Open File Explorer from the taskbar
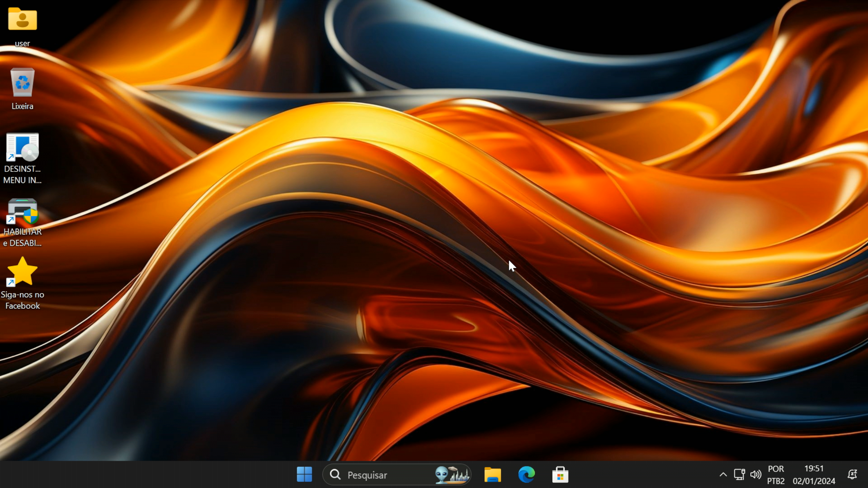Viewport: 868px width, 488px height. (x=492, y=474)
